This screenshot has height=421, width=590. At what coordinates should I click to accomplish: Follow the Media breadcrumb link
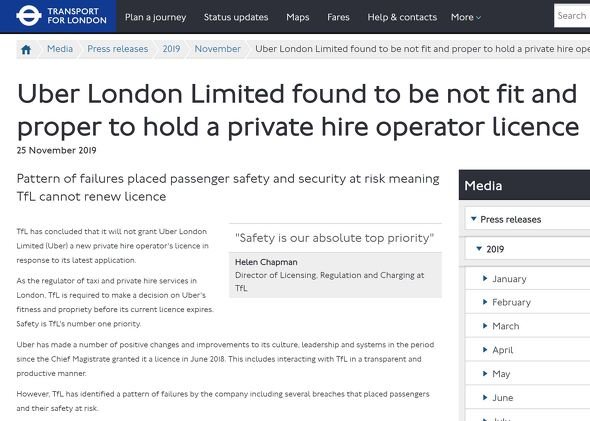(60, 49)
